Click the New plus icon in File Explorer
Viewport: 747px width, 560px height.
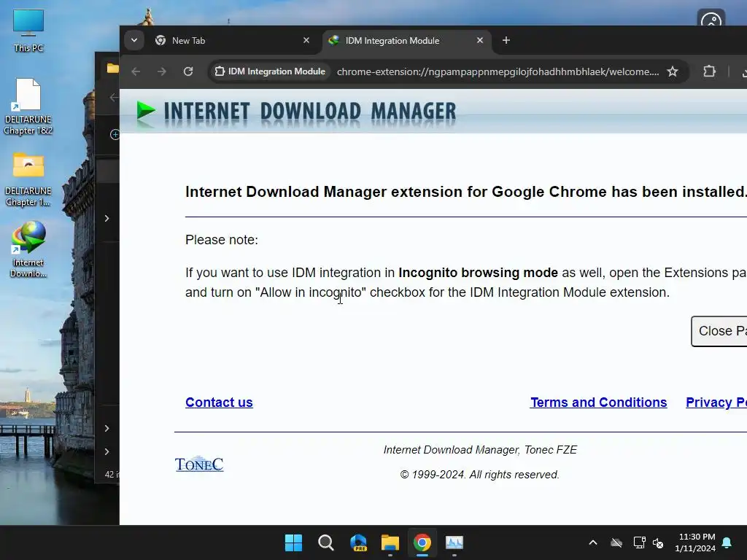pos(115,135)
